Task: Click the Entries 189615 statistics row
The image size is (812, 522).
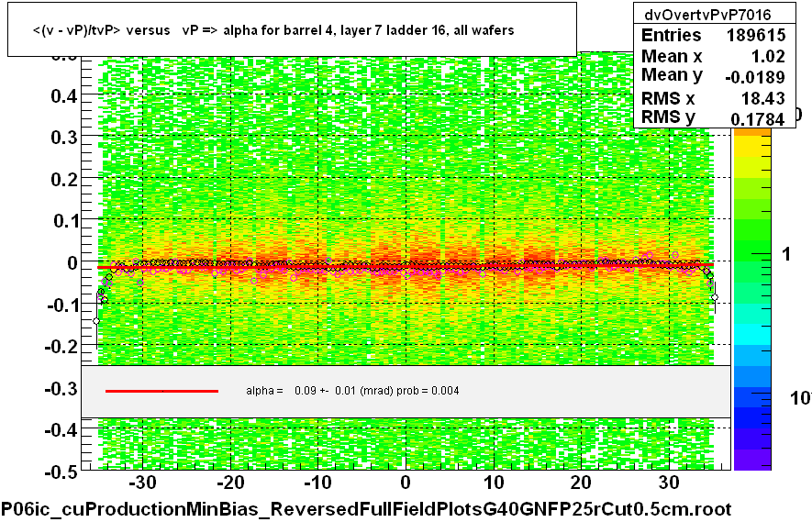Action: (714, 35)
